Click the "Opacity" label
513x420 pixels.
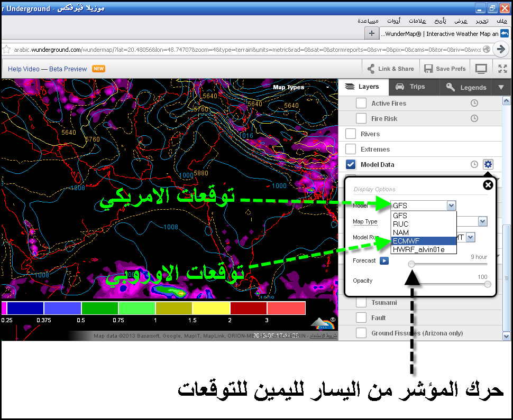(362, 281)
